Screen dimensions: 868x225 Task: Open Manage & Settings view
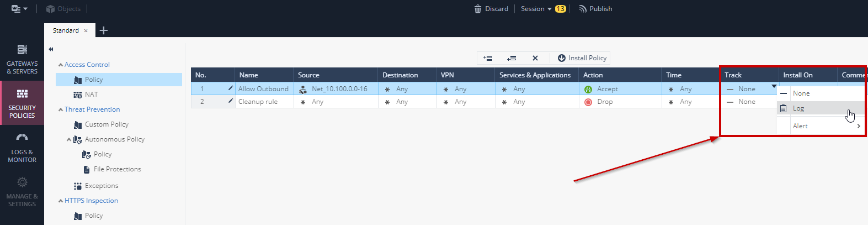(22, 192)
